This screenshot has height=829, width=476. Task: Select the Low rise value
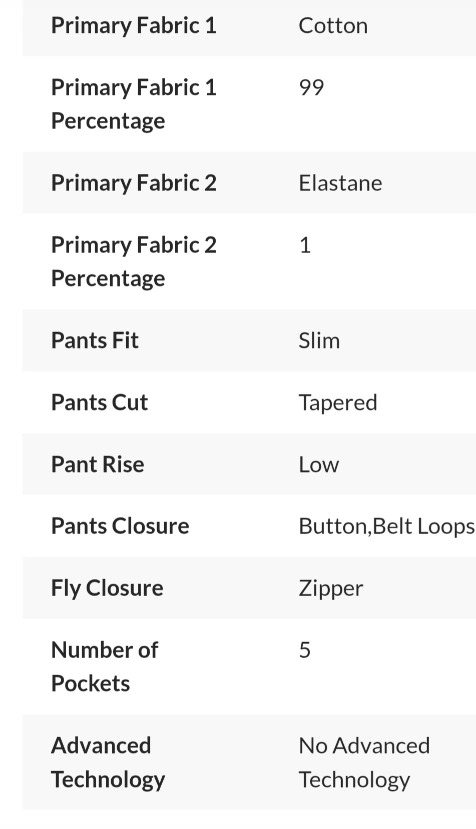pyautogui.click(x=319, y=464)
